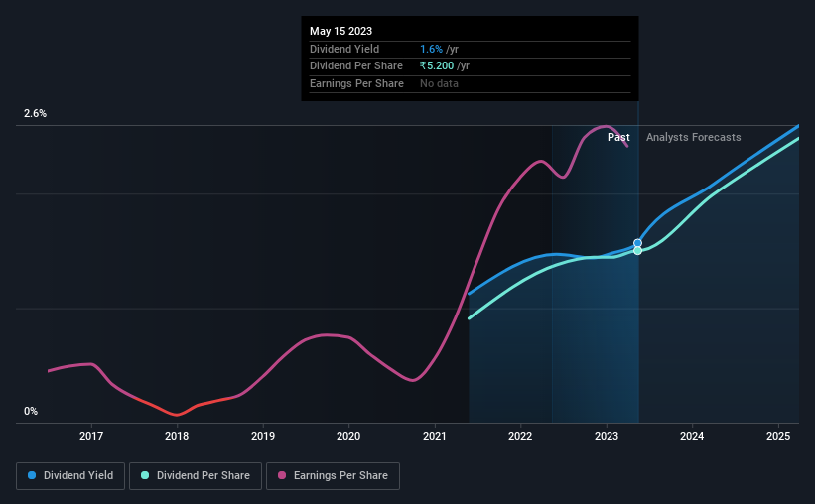Viewport: 815px width, 504px height.
Task: Click the Analysts Forecasts label
Action: [693, 137]
